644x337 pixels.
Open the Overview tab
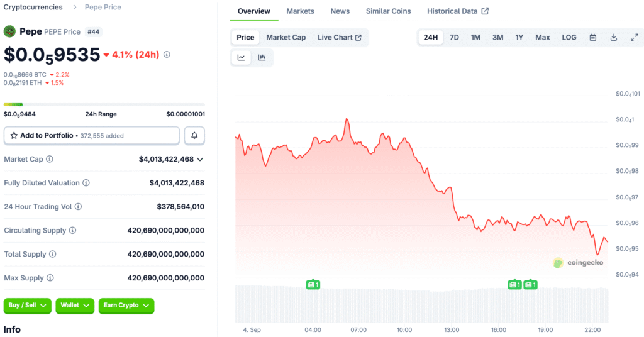(x=254, y=11)
